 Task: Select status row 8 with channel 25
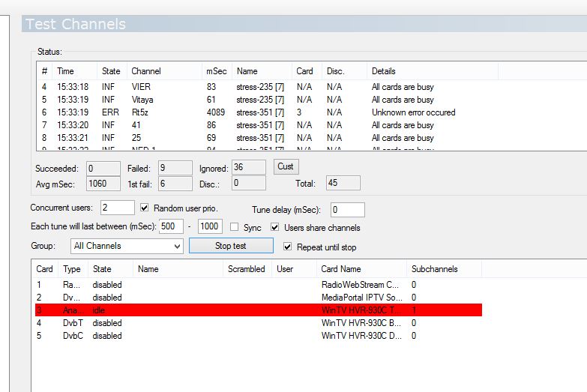click(x=268, y=138)
